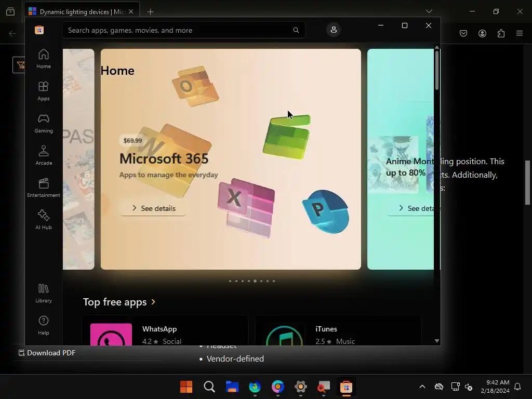Click the Store search box

pos(183,30)
